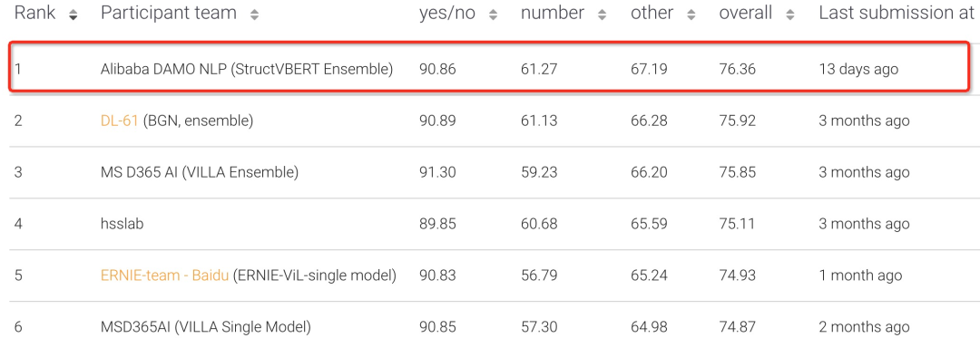The height and width of the screenshot is (338, 980).
Task: Select the Alibaba DAMO NLP row
Action: (490, 68)
